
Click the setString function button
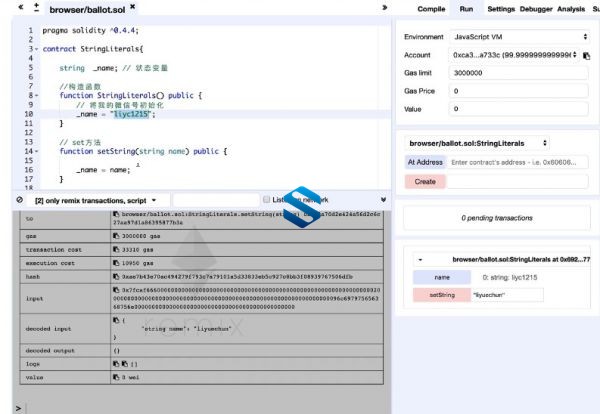pos(442,295)
